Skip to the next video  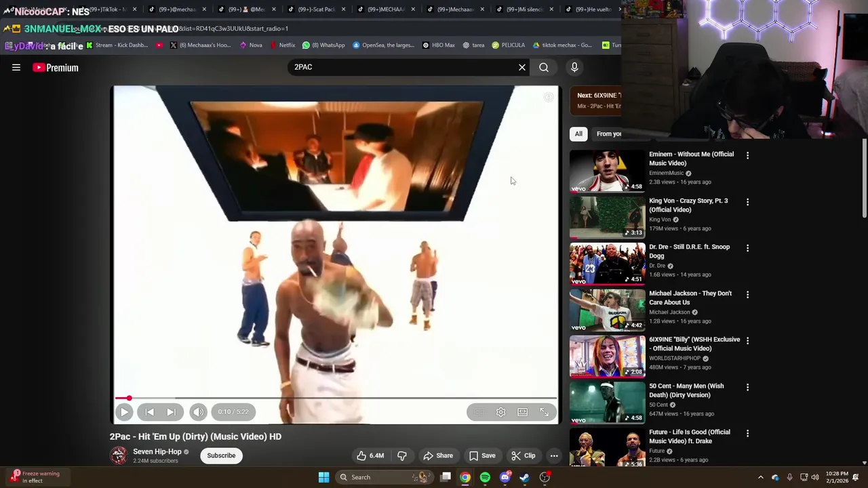[x=171, y=411]
